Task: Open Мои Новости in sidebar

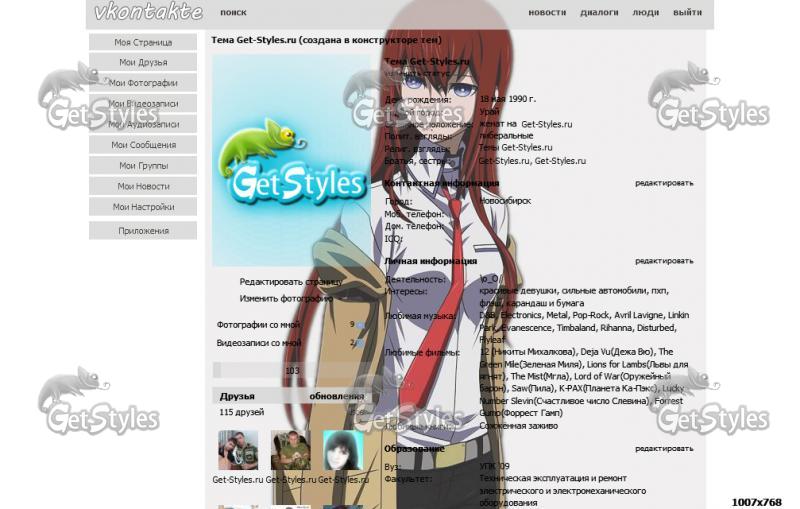Action: click(143, 186)
